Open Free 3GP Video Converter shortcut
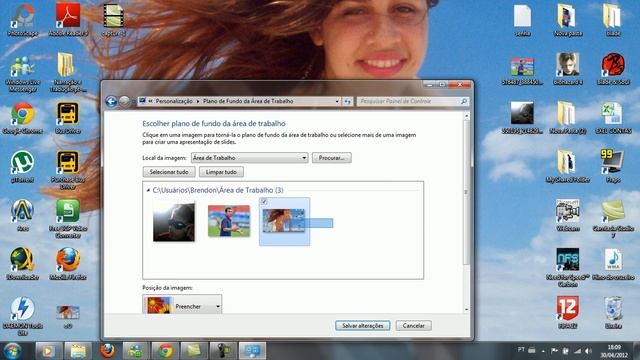640x360 pixels. pyautogui.click(x=68, y=219)
